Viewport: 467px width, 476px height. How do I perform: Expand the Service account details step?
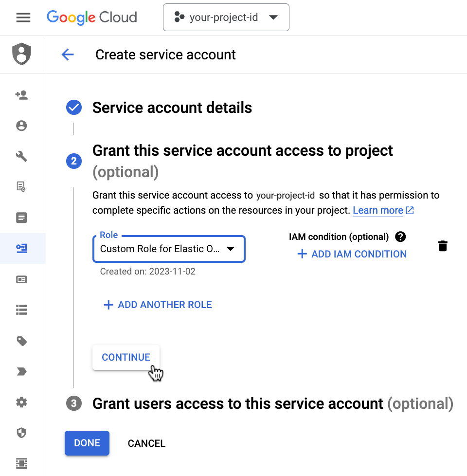[x=172, y=108]
